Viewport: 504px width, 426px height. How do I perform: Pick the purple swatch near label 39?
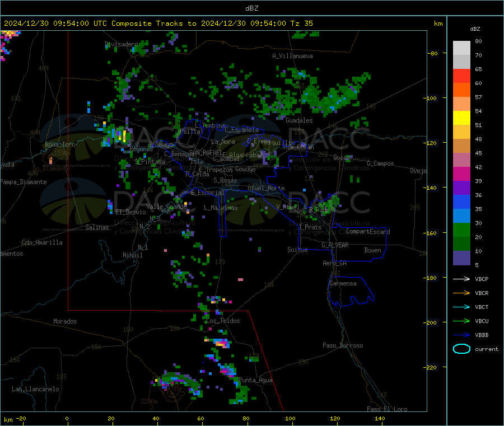(461, 188)
